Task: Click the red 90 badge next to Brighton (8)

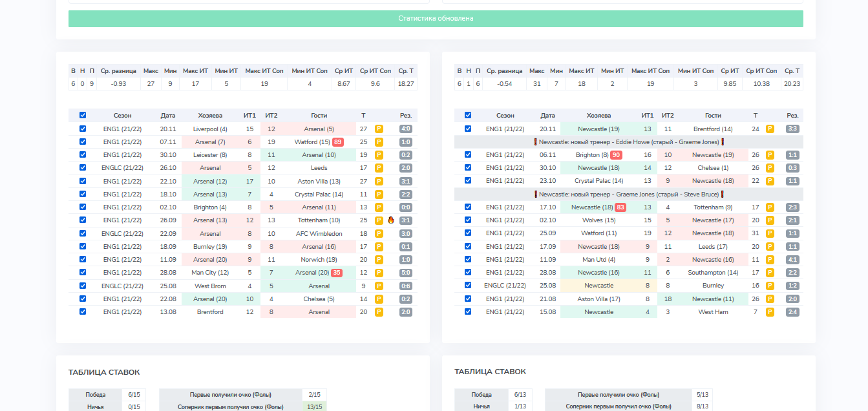Action: click(616, 155)
